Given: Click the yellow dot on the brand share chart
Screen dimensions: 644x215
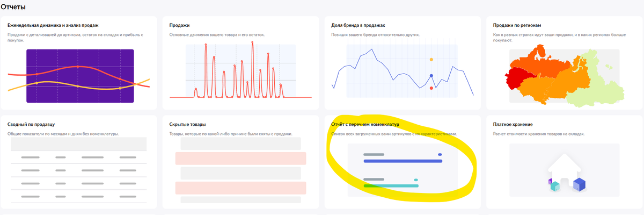Looking at the screenshot, I should [431, 59].
